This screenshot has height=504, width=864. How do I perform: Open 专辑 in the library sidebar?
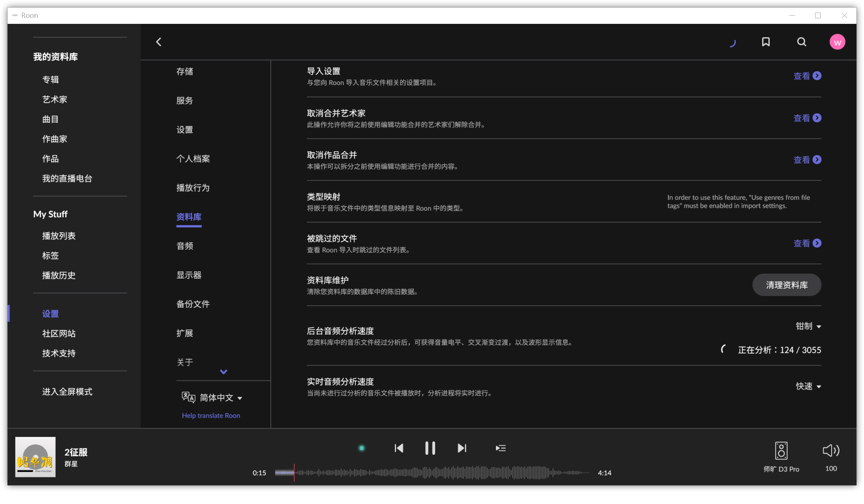point(50,80)
